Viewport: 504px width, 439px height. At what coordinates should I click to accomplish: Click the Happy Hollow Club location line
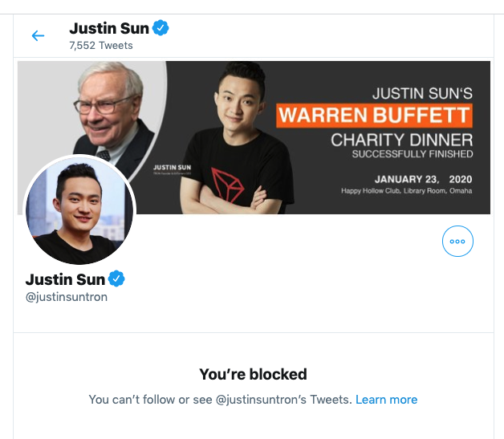point(407,190)
